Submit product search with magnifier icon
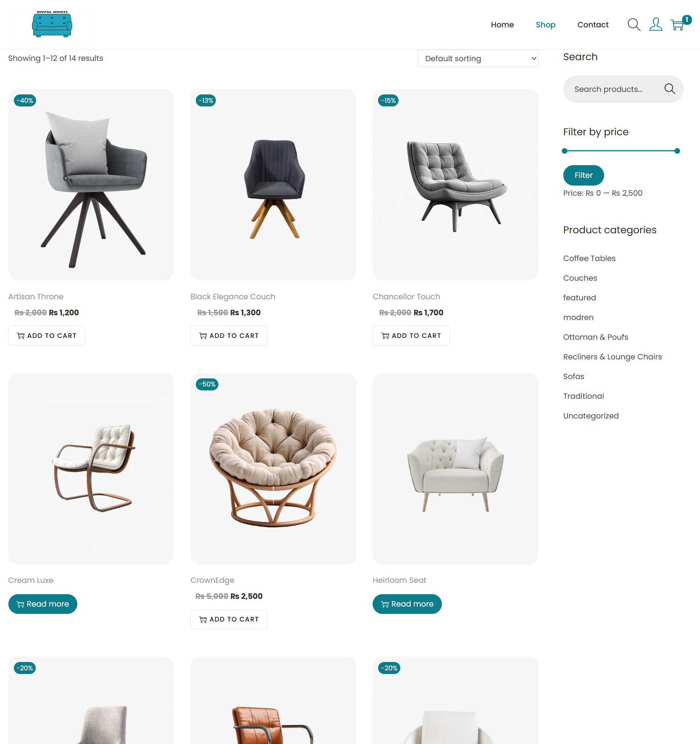Viewport: 700px width, 744px height. 669,89
